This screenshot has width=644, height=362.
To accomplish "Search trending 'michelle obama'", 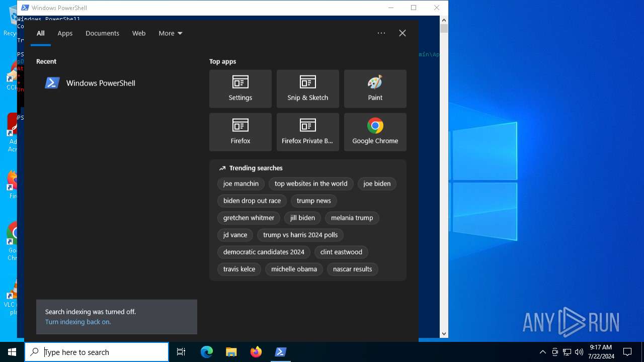I will tap(294, 269).
